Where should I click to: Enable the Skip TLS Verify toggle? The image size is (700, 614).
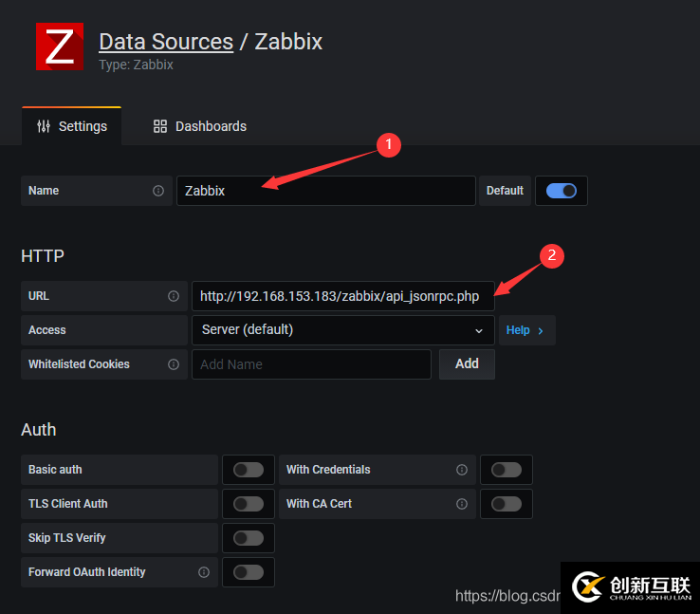(x=249, y=538)
